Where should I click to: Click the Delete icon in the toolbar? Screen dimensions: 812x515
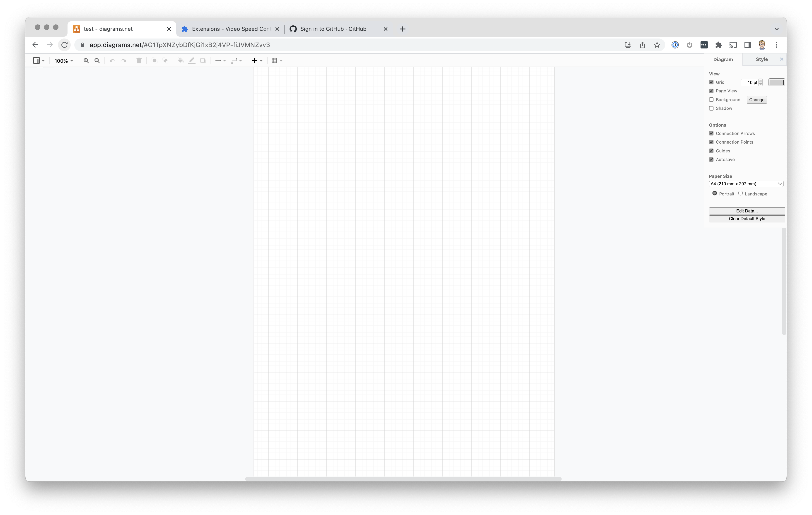coord(139,60)
